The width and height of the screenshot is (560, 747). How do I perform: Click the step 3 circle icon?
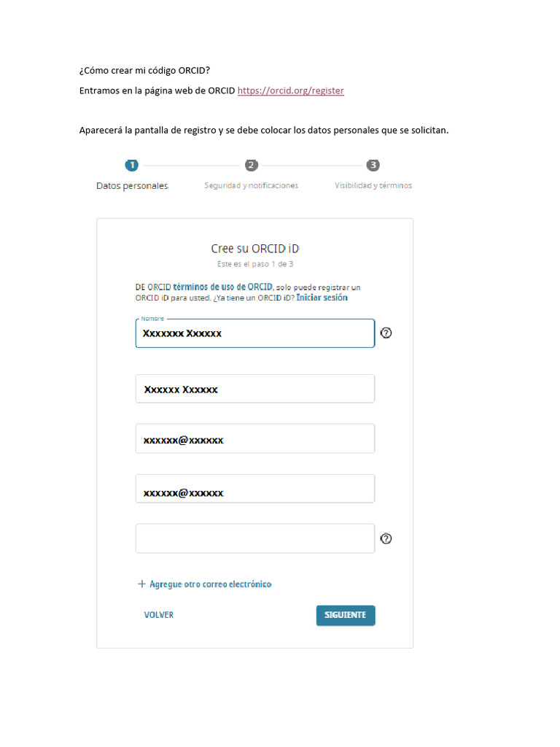coord(373,166)
